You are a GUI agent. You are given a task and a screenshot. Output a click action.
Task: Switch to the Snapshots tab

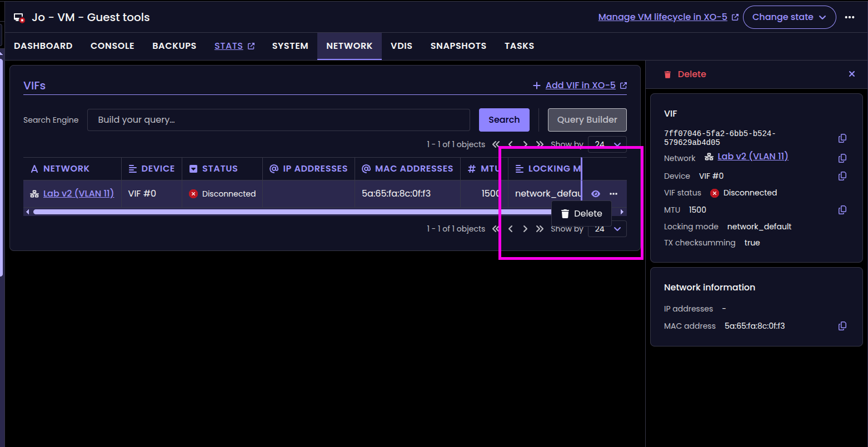(x=458, y=46)
